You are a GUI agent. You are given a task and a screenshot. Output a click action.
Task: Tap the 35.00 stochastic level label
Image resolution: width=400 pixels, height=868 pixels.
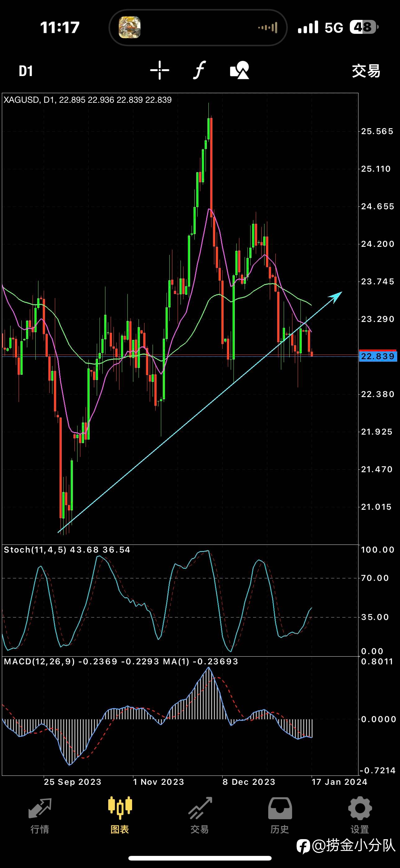pyautogui.click(x=375, y=617)
